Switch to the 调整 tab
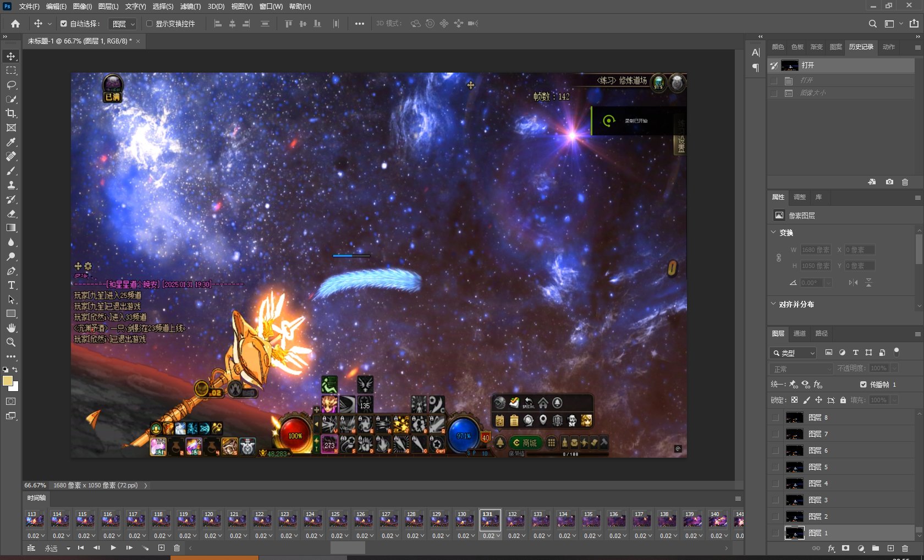 [799, 197]
